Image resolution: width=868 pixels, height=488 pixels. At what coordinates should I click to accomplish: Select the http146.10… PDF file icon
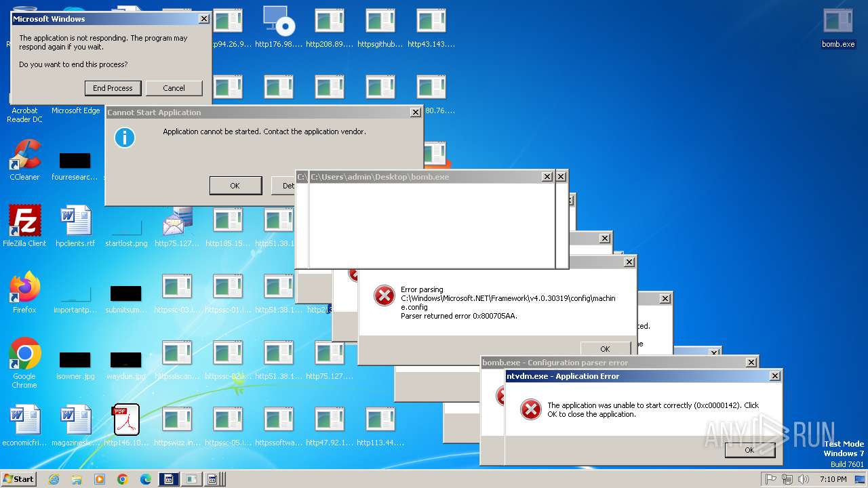[x=126, y=426]
